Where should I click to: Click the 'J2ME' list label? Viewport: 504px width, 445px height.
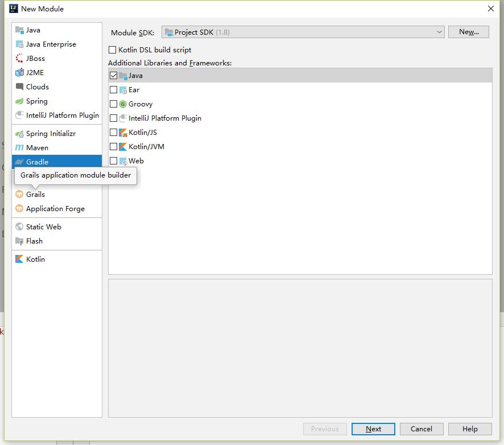click(x=35, y=73)
